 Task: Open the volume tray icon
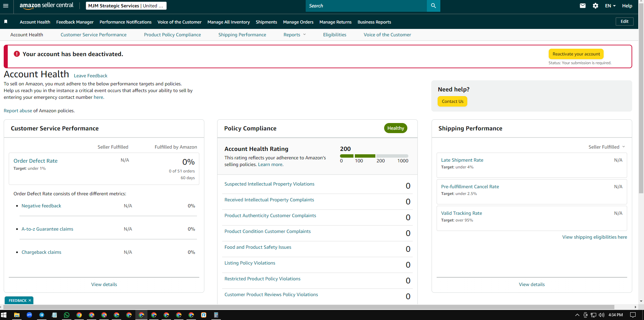(x=602, y=315)
